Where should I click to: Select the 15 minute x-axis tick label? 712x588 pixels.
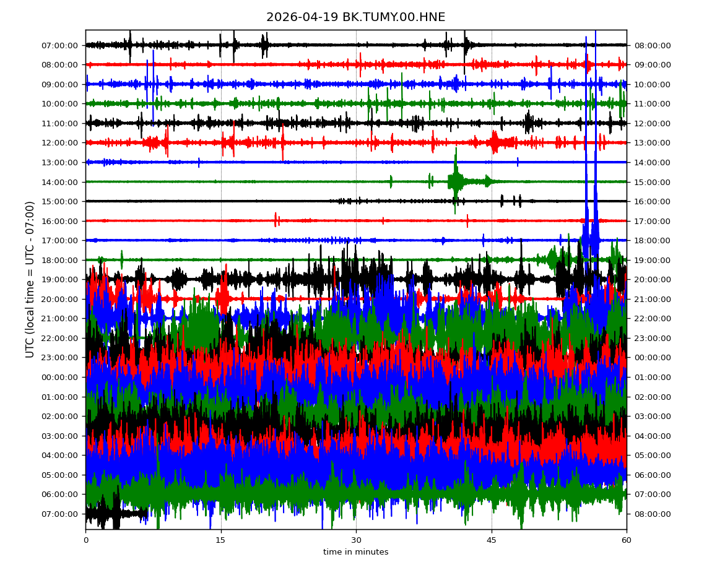221,540
